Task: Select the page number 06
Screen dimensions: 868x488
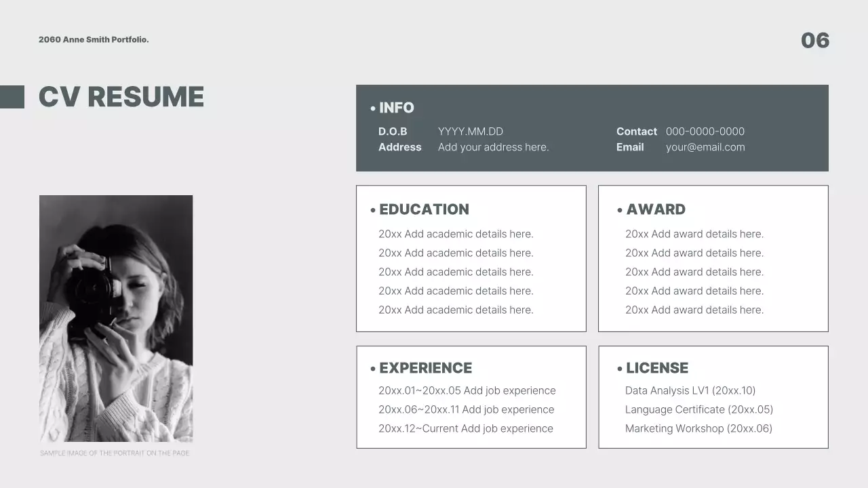Action: coord(814,41)
